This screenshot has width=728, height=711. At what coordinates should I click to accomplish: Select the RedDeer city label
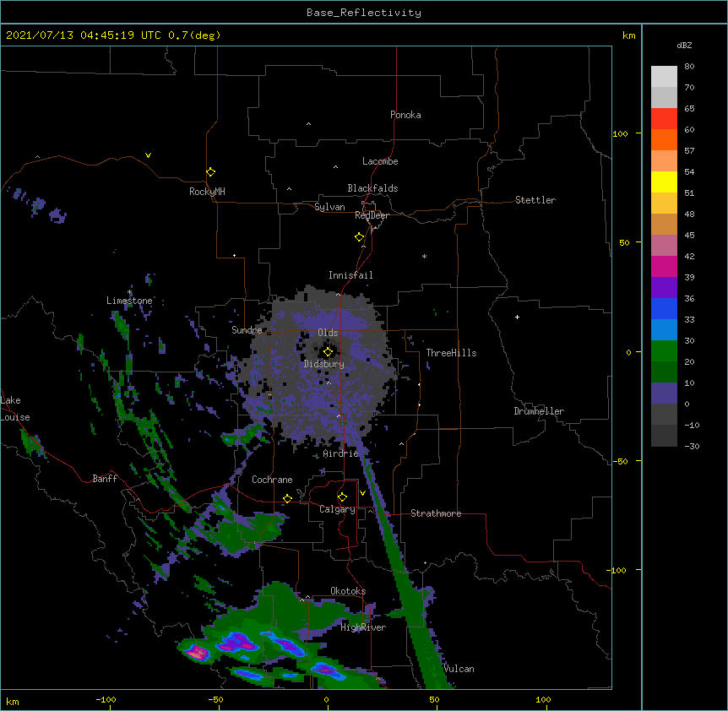[x=372, y=215]
